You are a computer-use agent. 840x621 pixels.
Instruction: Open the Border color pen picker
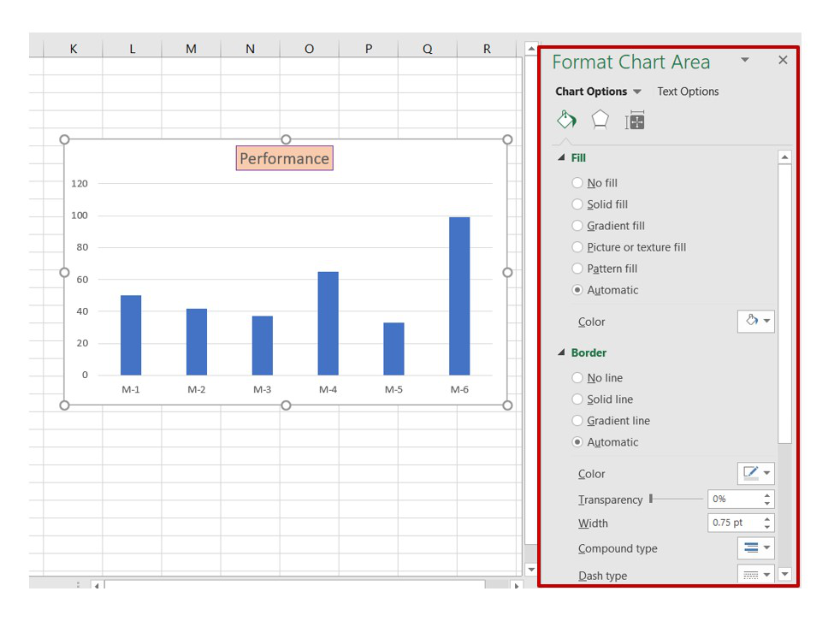pyautogui.click(x=755, y=474)
